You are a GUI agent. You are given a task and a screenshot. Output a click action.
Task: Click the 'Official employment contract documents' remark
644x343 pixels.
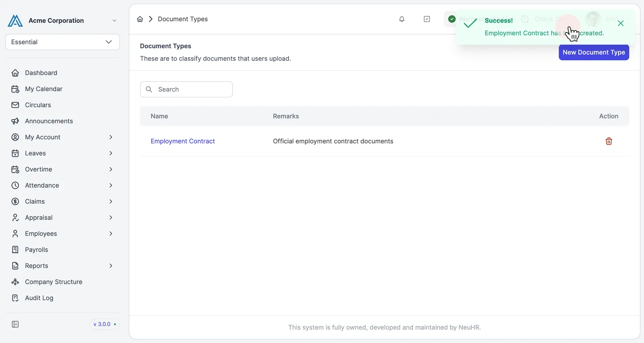click(x=333, y=141)
